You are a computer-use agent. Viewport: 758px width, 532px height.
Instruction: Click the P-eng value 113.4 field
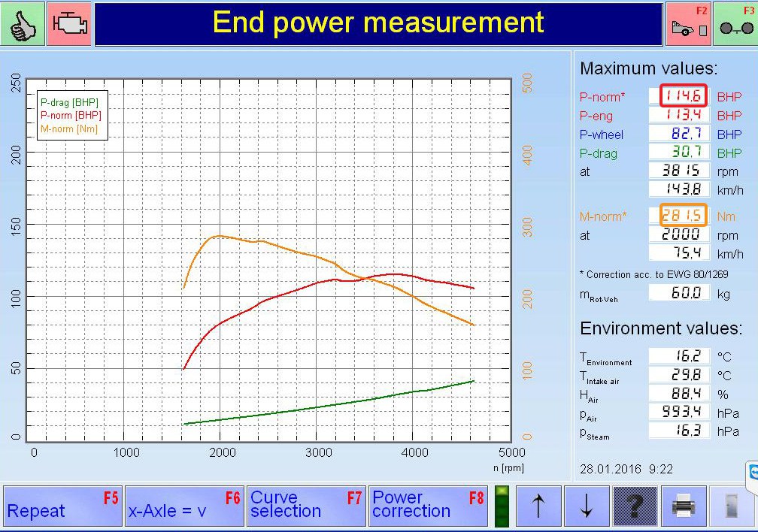(679, 114)
